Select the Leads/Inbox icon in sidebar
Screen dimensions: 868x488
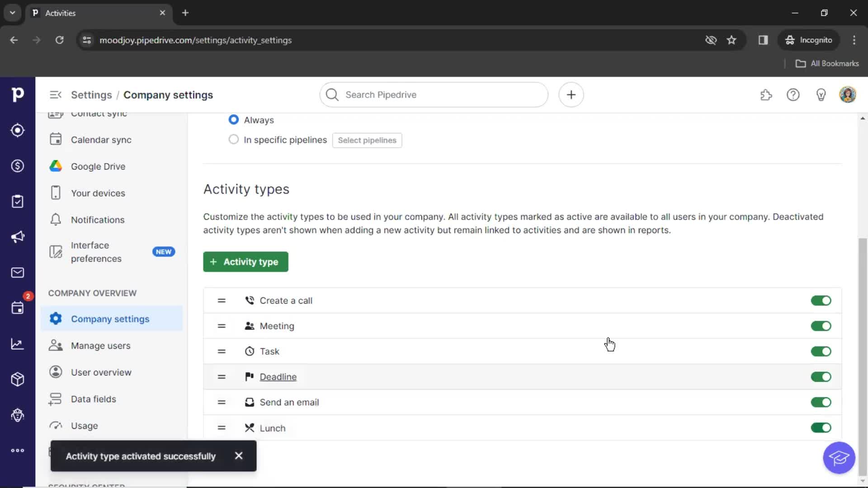click(x=17, y=130)
